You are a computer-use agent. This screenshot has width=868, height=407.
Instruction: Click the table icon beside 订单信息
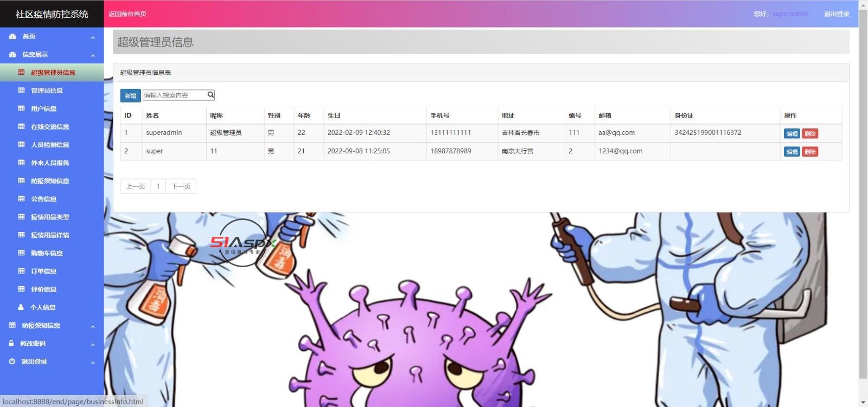pyautogui.click(x=21, y=271)
